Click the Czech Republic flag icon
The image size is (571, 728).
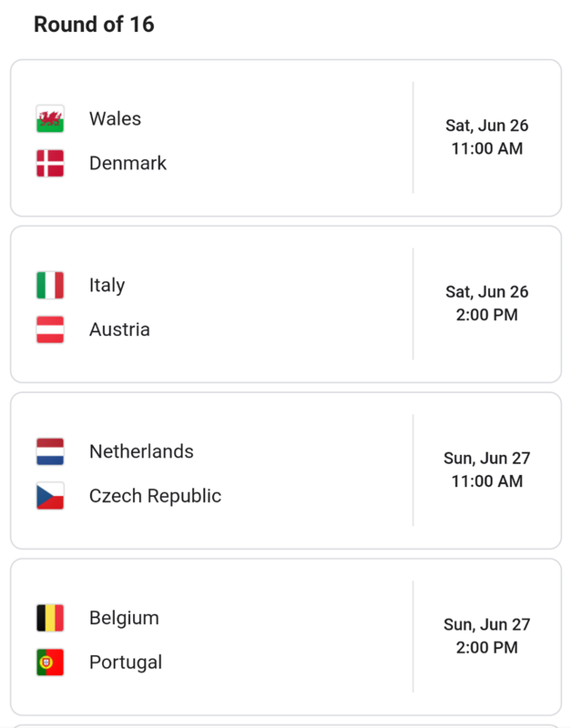click(50, 496)
